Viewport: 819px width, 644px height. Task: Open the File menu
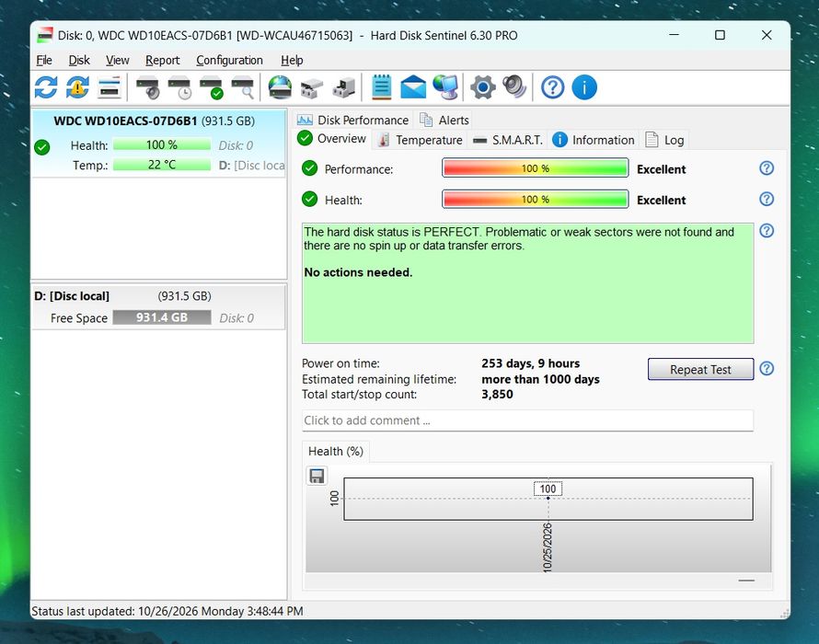click(x=44, y=60)
